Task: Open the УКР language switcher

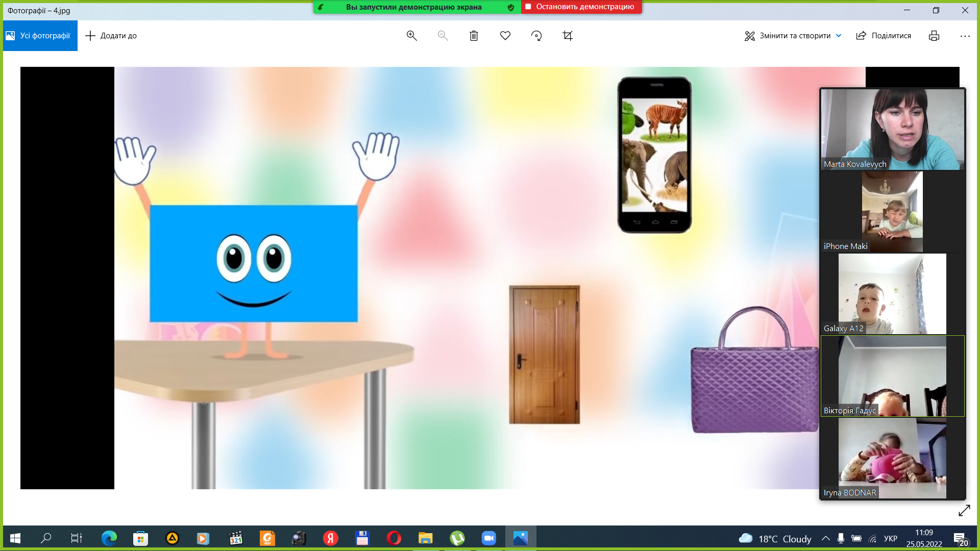Action: 891,539
